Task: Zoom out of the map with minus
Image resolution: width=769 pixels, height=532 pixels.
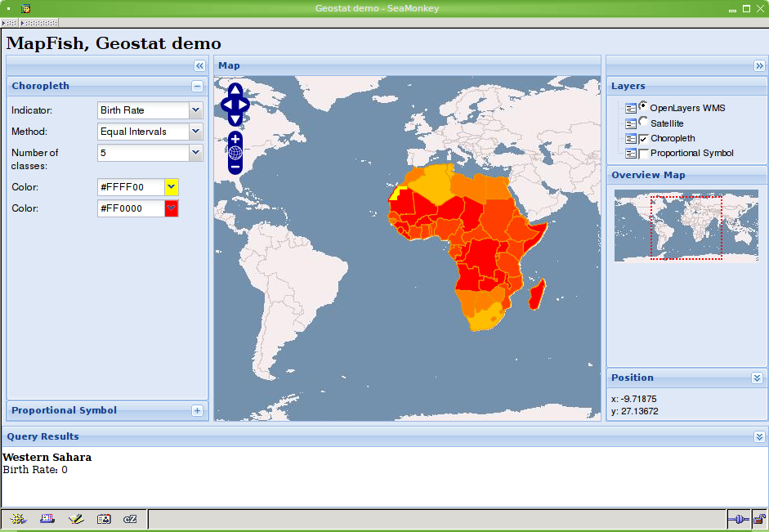Action: click(235, 167)
